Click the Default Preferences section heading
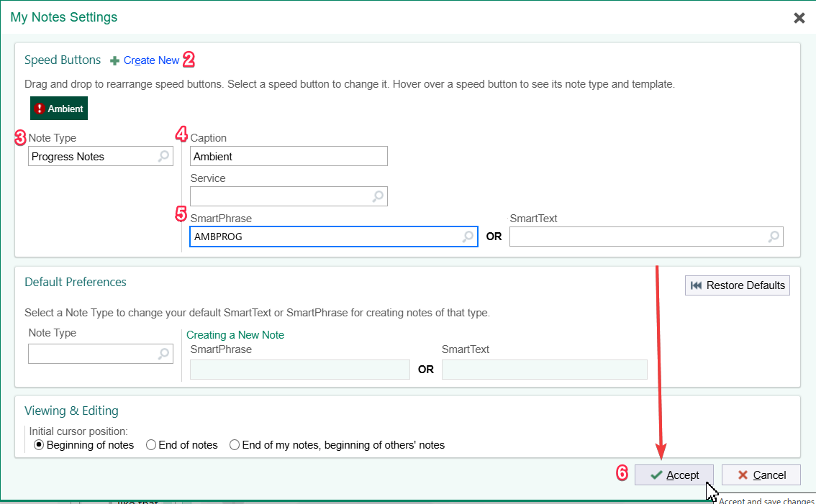Screen dimensions: 816x504 pos(76,282)
